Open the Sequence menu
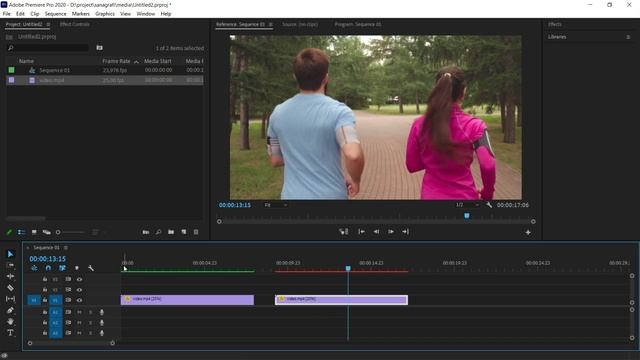This screenshot has width=640, height=360. [56, 14]
